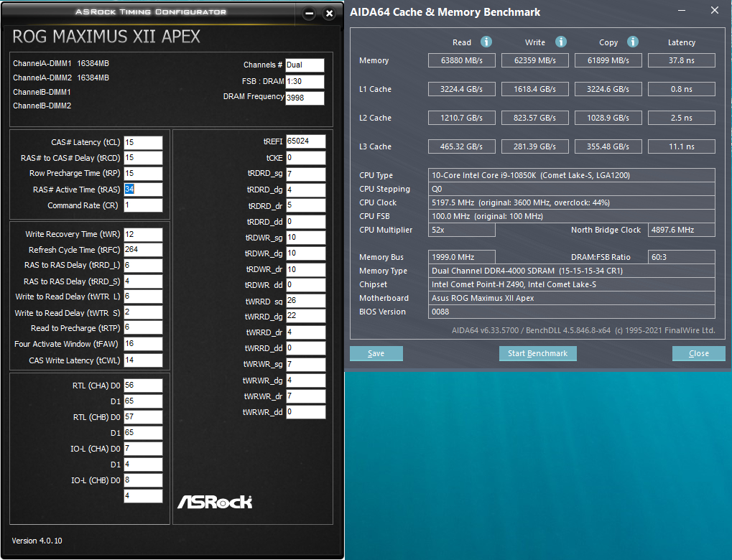Image resolution: width=732 pixels, height=560 pixels.
Task: Close the ASRock Timing Configurator window
Action: 329,14
